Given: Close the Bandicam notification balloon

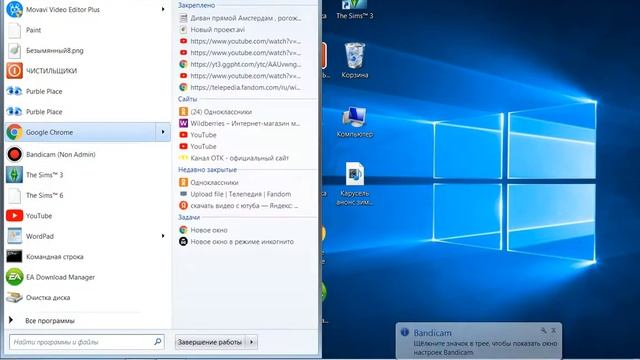Looking at the screenshot, I should coord(553,330).
